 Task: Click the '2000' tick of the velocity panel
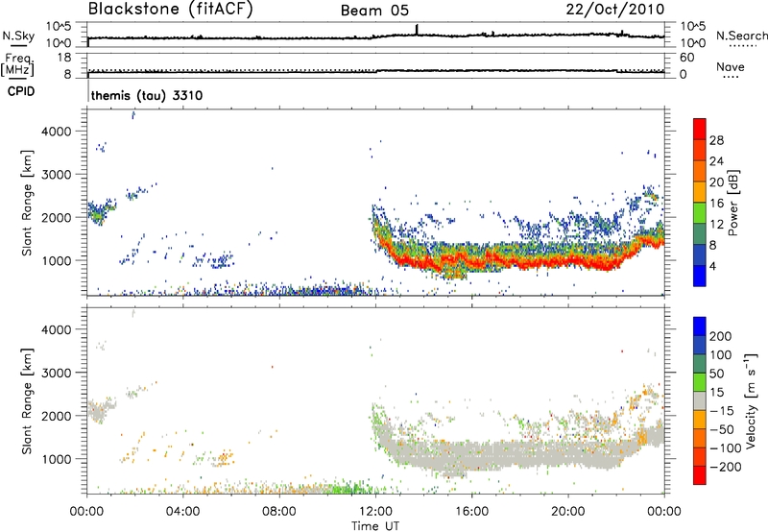click(56, 416)
